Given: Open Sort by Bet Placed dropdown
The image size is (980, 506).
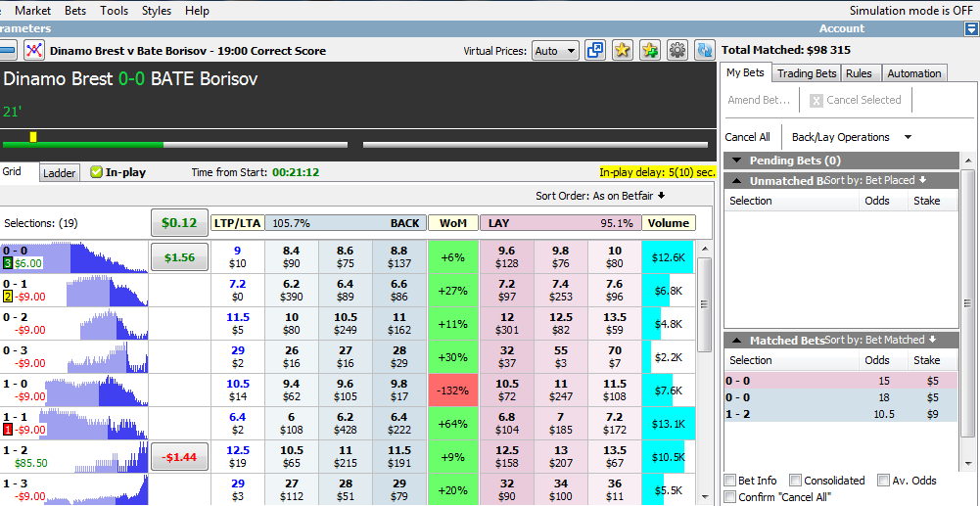Looking at the screenshot, I should click(x=875, y=180).
